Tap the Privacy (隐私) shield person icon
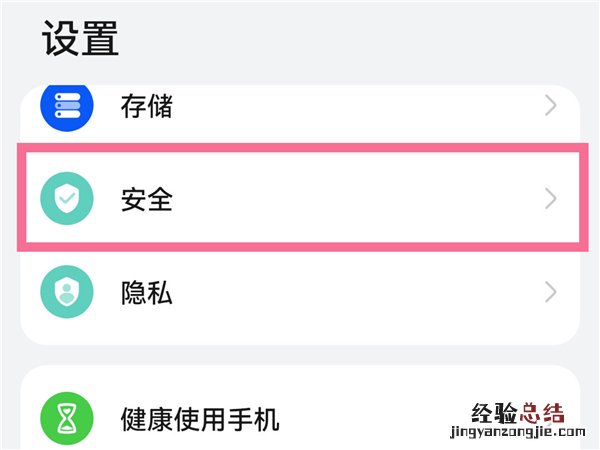 pos(66,292)
